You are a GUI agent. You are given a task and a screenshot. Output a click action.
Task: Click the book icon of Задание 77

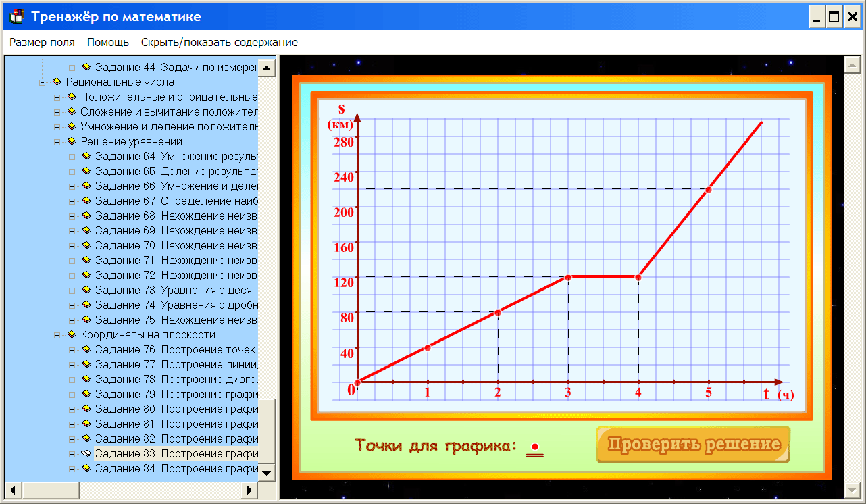(86, 364)
